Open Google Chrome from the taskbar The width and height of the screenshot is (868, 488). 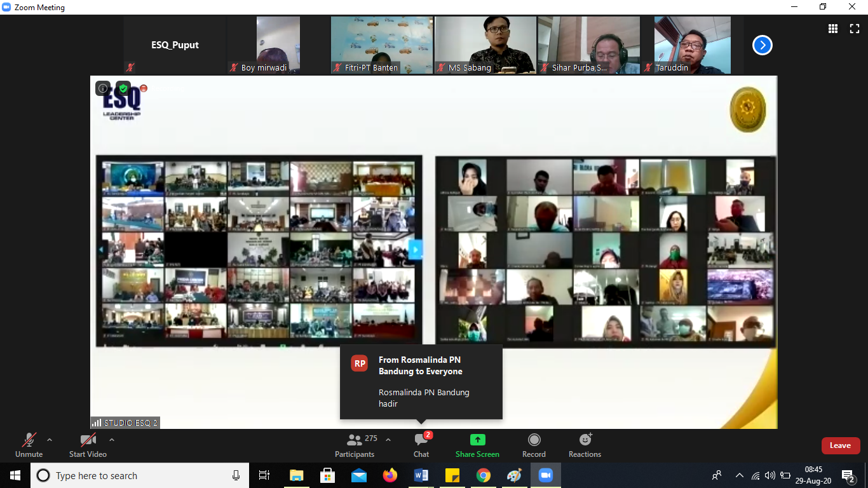tap(484, 475)
